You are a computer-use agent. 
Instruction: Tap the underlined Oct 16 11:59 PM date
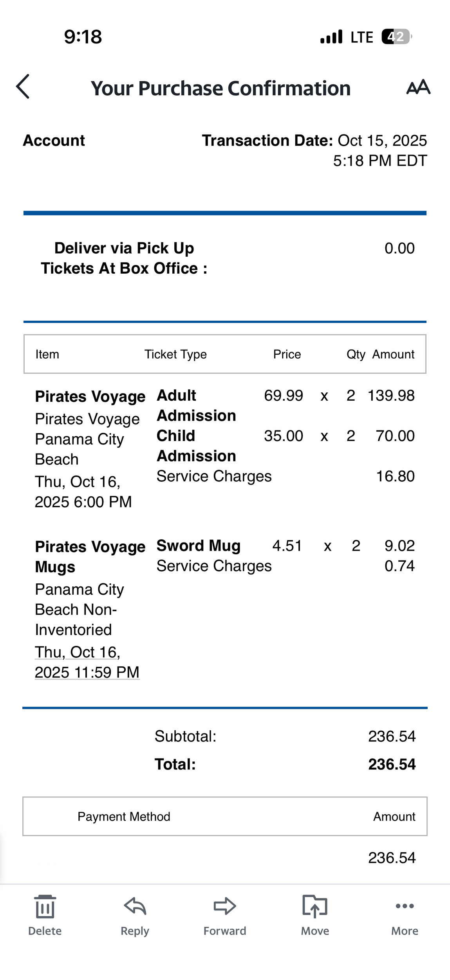coord(87,662)
